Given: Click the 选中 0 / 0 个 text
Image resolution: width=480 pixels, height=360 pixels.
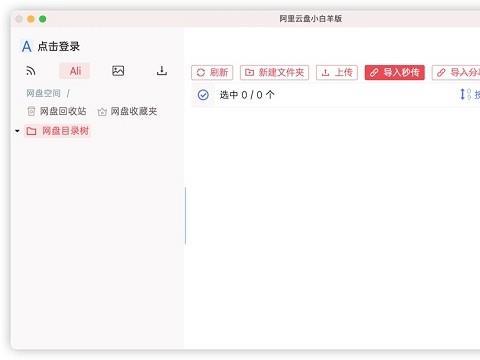Looking at the screenshot, I should click(247, 95).
